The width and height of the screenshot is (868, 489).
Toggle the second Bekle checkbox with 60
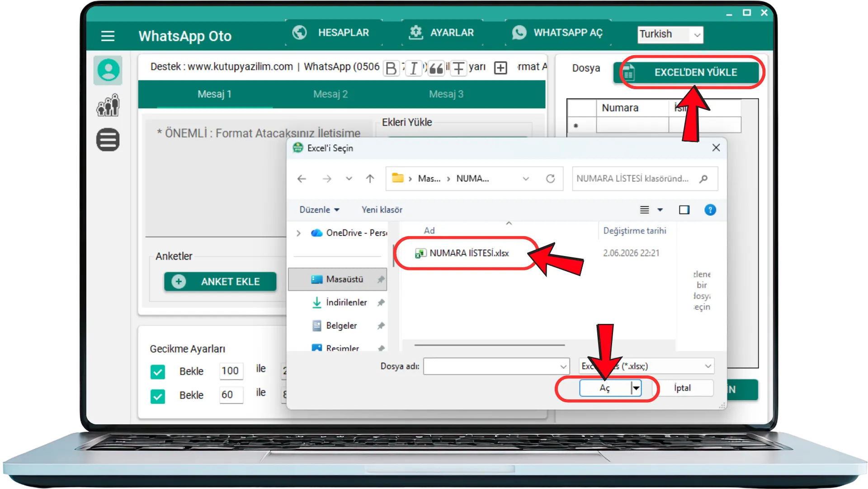pos(158,396)
